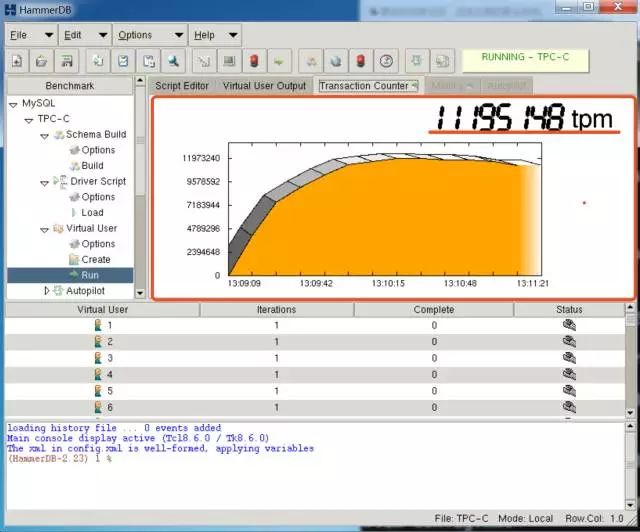Click the HammerDB logo in title bar
640x532 pixels.
pyautogui.click(x=11, y=9)
